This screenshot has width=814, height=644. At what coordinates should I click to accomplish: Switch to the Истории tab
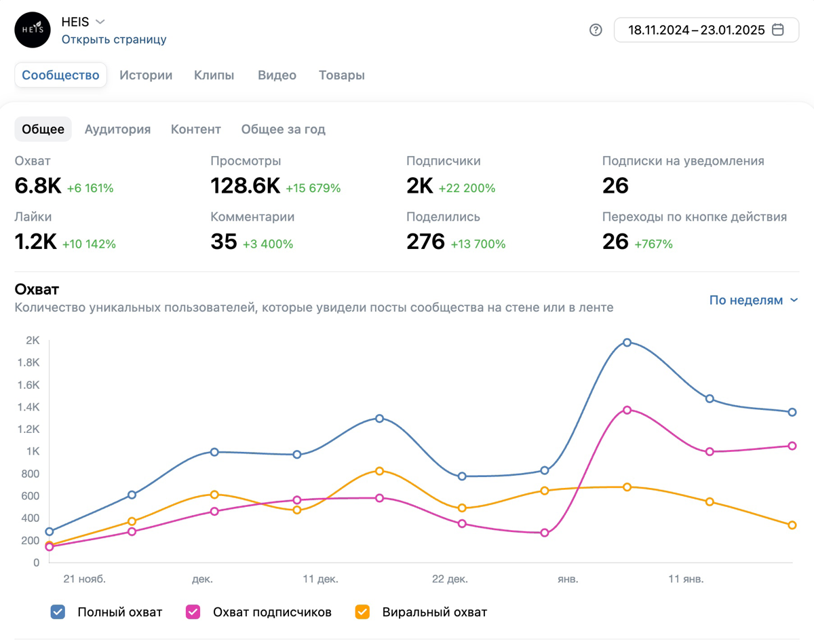tap(146, 75)
